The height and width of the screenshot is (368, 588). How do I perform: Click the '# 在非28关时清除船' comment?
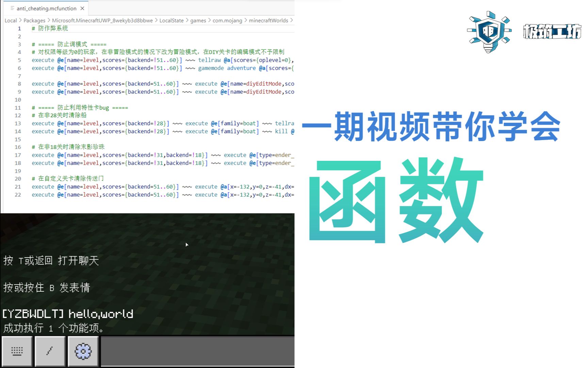coord(59,115)
